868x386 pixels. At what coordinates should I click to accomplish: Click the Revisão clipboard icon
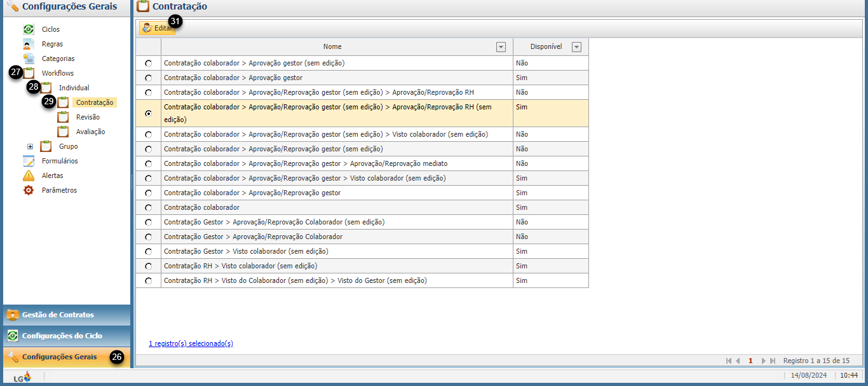point(63,117)
